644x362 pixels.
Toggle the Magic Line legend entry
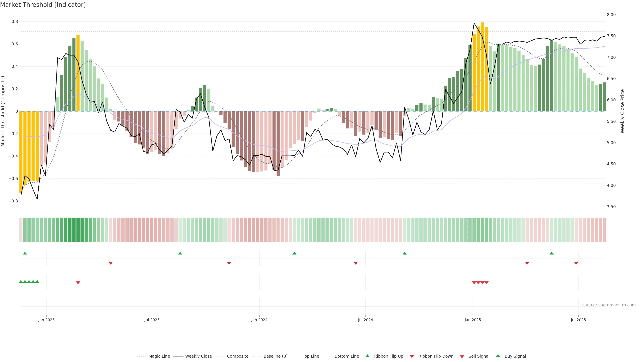point(159,356)
